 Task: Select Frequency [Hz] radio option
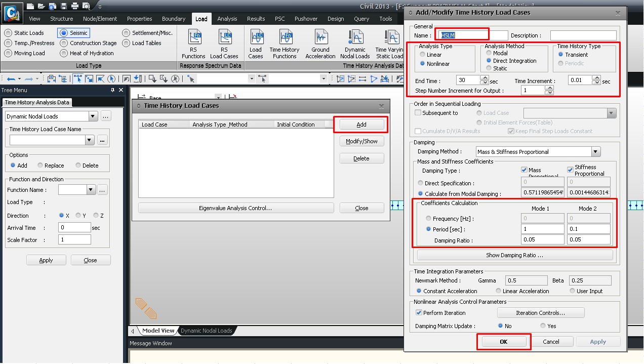[x=429, y=219]
